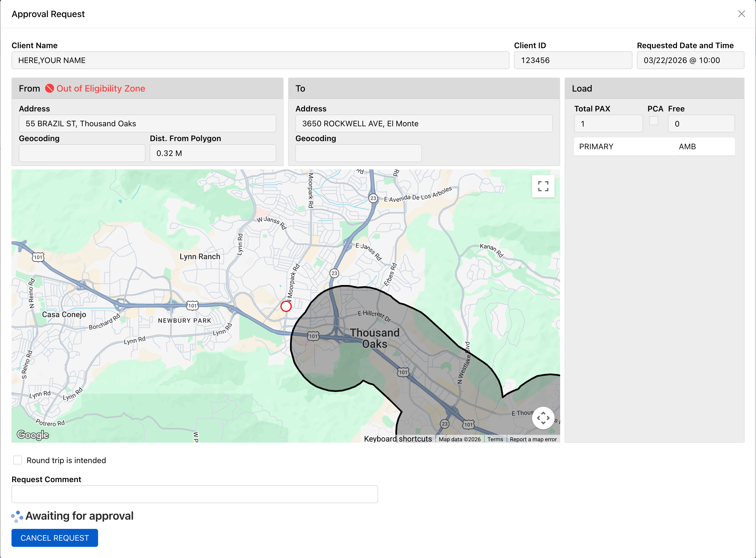Open map Terms link
Image resolution: width=756 pixels, height=558 pixels.
click(x=495, y=439)
